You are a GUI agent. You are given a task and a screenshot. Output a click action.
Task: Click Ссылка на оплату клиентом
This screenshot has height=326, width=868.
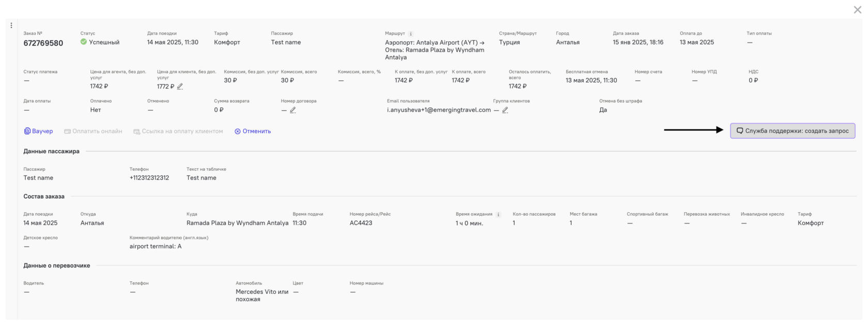pyautogui.click(x=178, y=131)
